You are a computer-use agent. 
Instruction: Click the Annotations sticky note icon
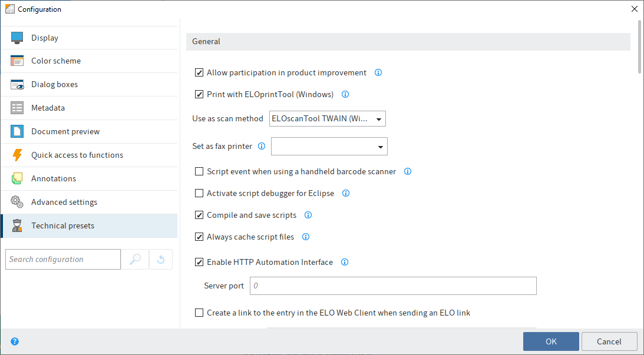click(x=16, y=178)
